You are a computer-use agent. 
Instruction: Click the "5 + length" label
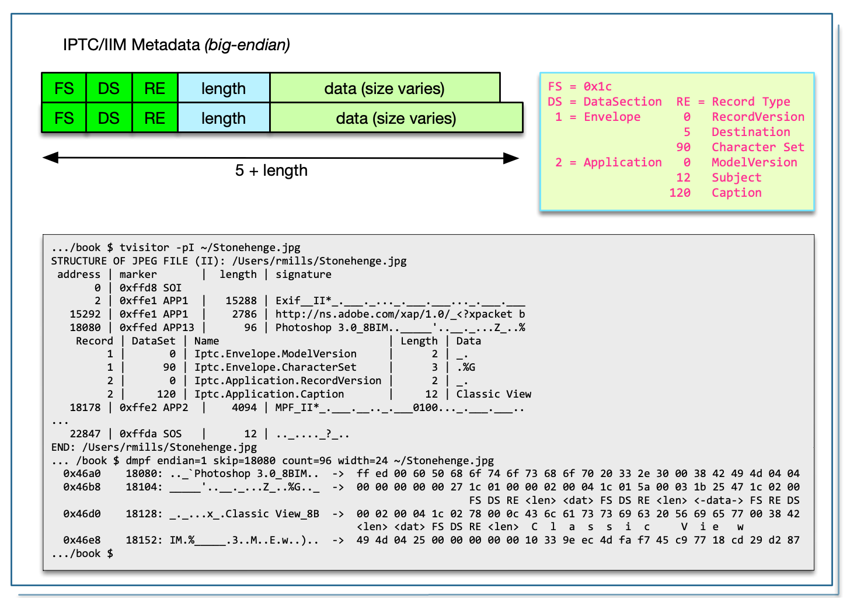(x=271, y=170)
